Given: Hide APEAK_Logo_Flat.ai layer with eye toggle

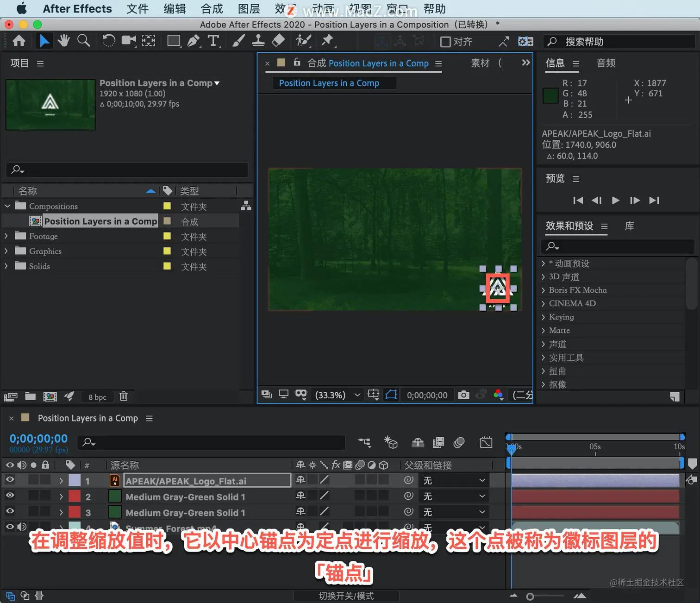Looking at the screenshot, I should point(10,480).
